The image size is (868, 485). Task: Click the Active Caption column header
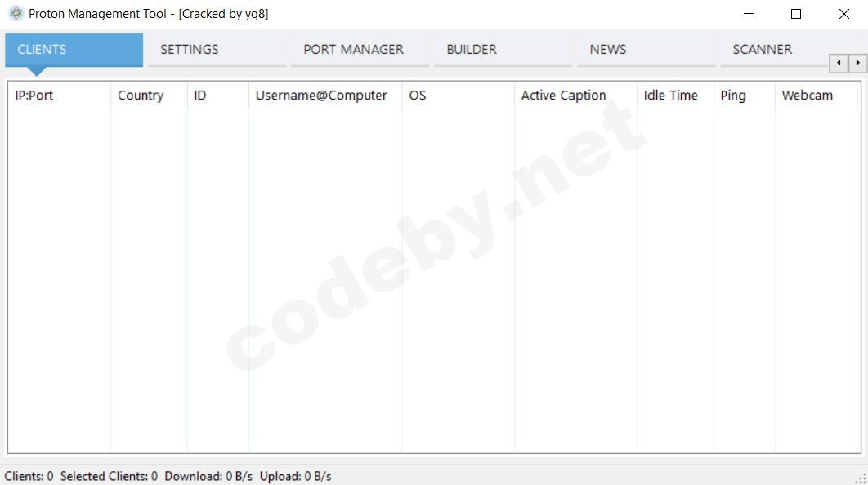click(x=564, y=96)
